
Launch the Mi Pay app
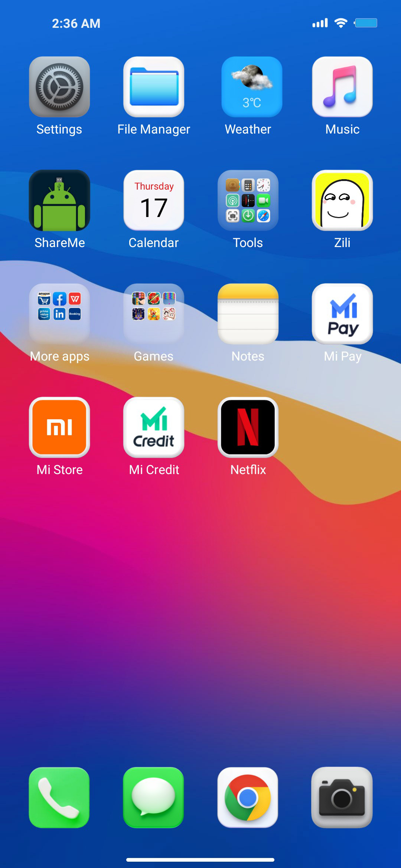point(342,314)
